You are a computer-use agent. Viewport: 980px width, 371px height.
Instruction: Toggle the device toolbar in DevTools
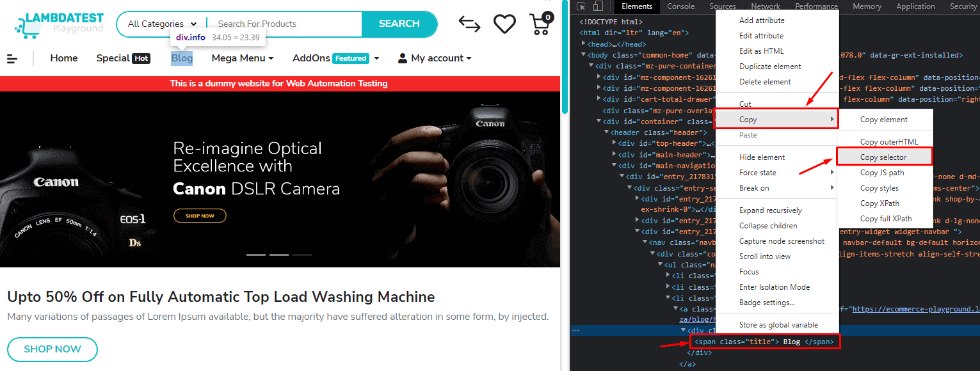[598, 6]
